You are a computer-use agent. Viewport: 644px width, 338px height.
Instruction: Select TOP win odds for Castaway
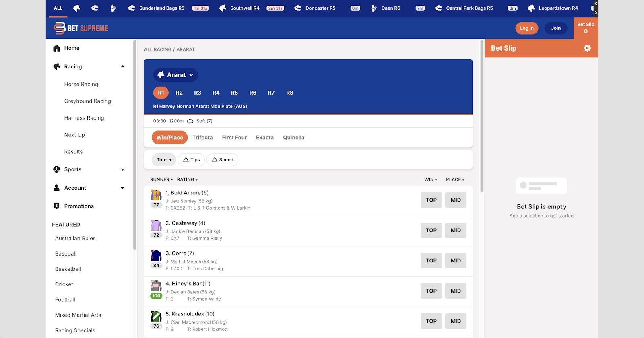[x=431, y=230]
